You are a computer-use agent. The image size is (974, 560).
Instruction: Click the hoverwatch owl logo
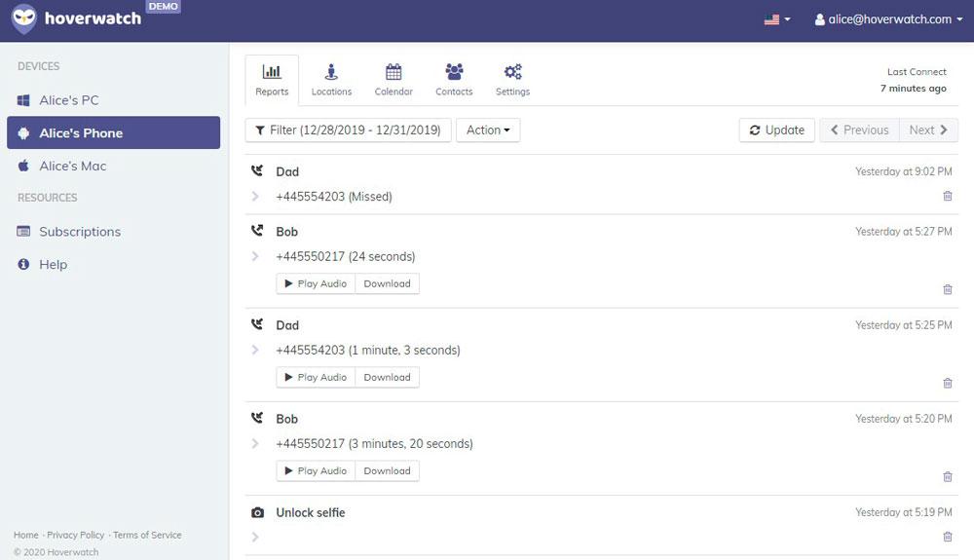(x=24, y=19)
